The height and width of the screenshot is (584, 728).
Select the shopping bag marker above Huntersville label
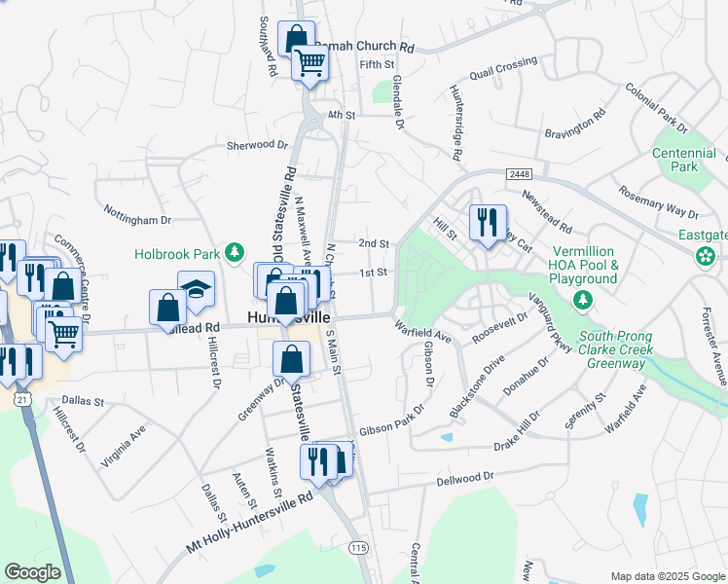285,301
